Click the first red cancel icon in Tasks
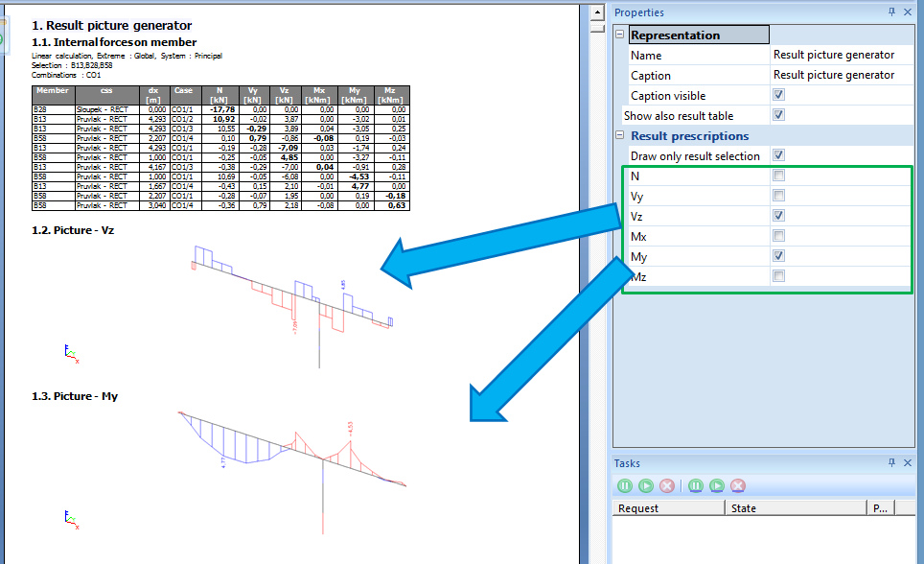 coord(666,486)
